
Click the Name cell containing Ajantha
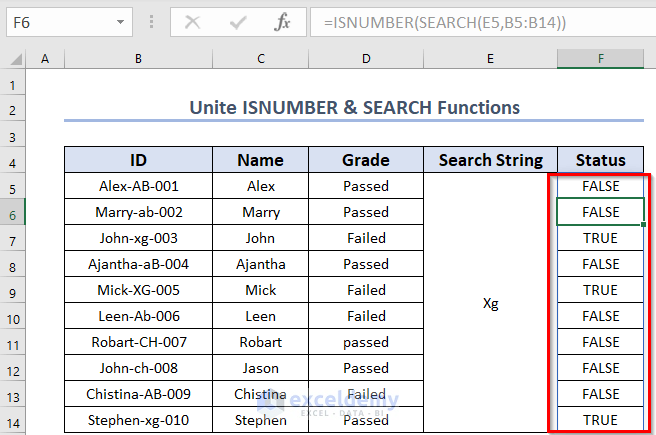tap(260, 264)
